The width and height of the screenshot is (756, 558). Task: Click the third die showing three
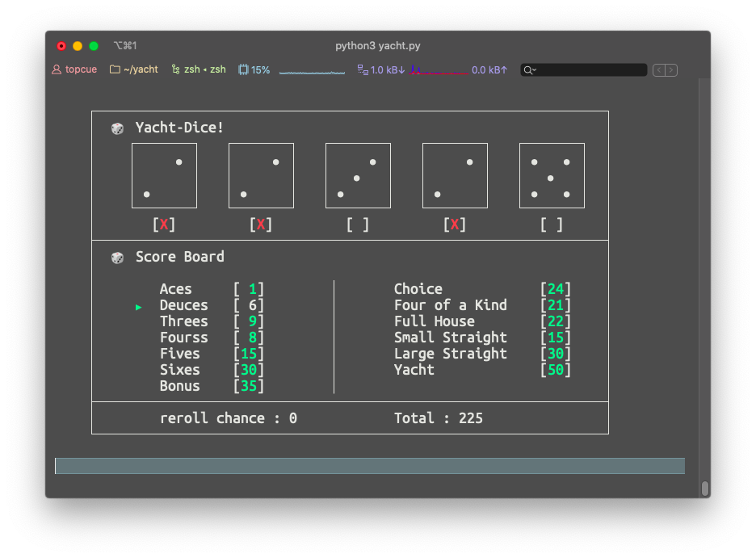click(359, 175)
